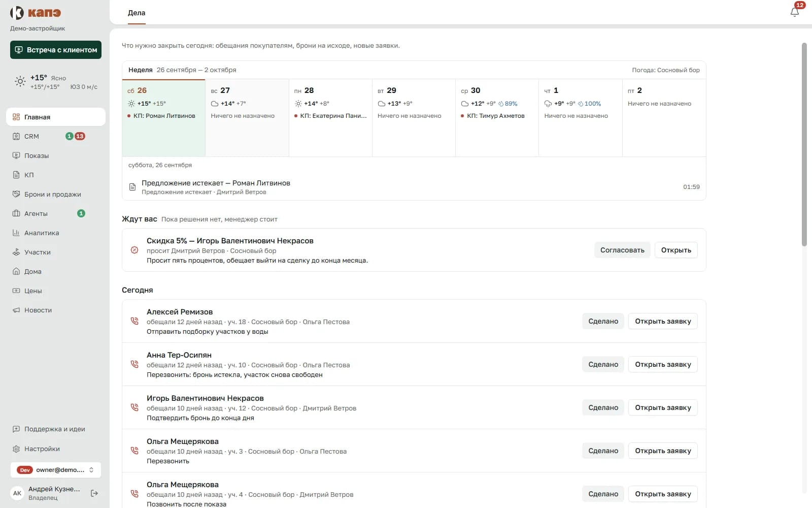
Task: Mark Алексей Ремизов task as Сделано
Action: 603,321
